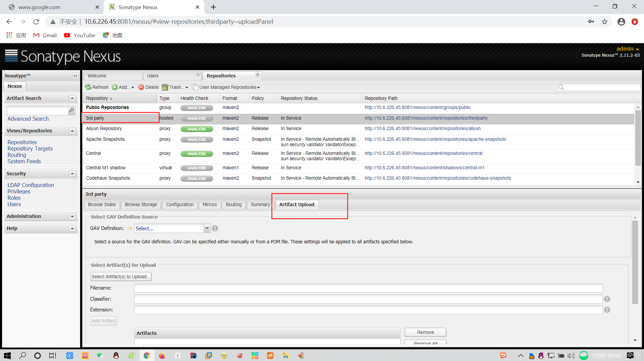Click the Remove artifacts button
Screen dimensions: 644x361
point(425,332)
